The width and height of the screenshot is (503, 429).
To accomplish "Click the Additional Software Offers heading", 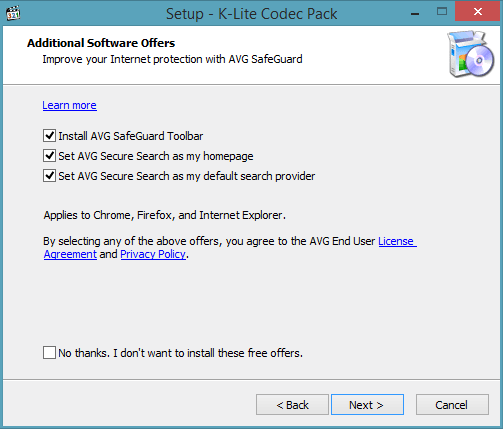I will tap(101, 43).
